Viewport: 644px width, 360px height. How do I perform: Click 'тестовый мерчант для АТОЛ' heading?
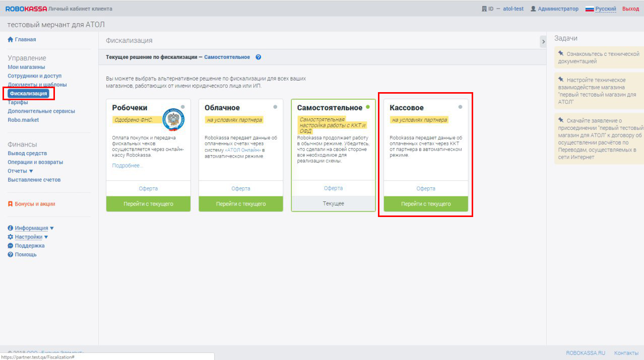[56, 25]
